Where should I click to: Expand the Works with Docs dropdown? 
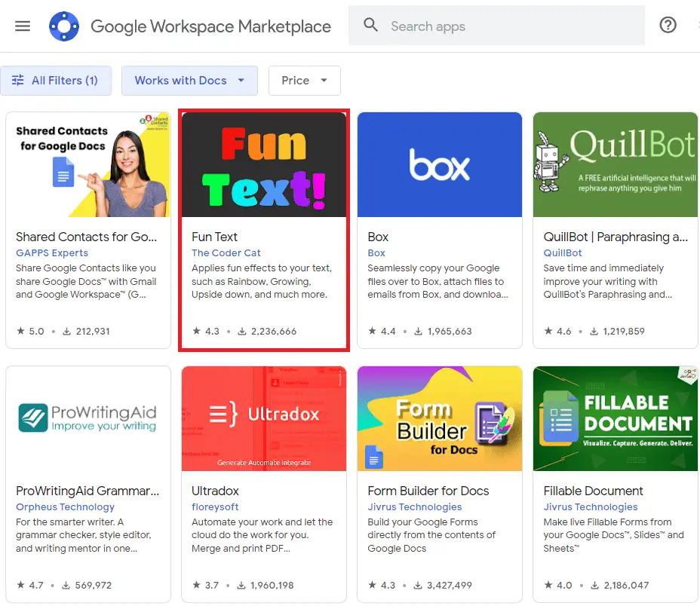tap(190, 81)
